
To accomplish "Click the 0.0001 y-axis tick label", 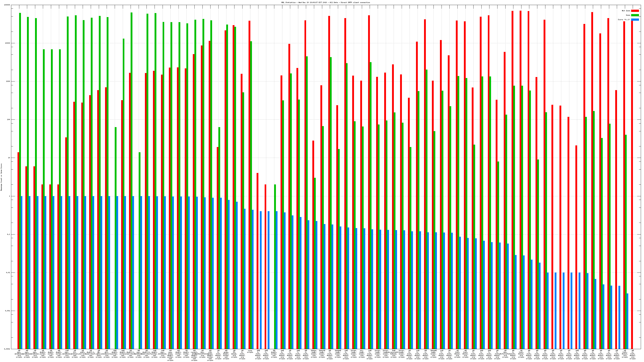I will [7, 349].
